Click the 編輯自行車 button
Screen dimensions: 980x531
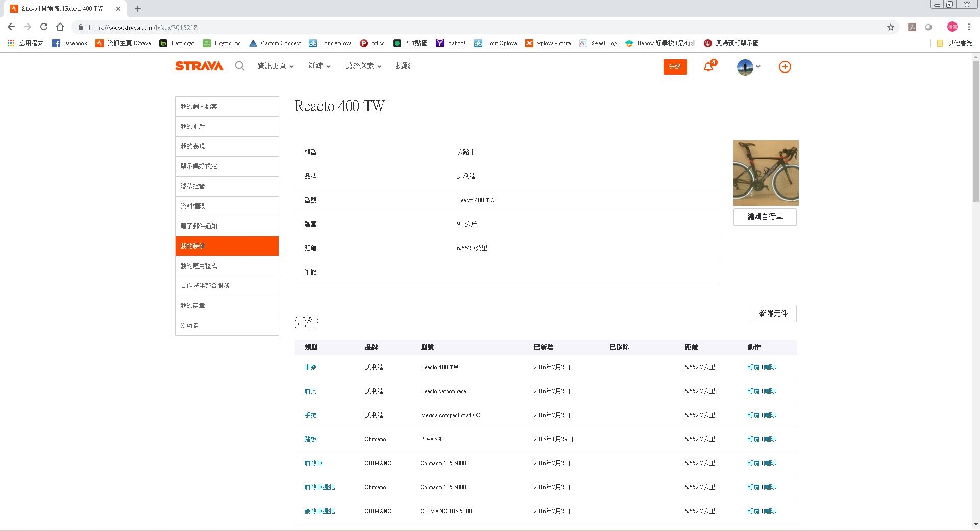click(x=765, y=216)
